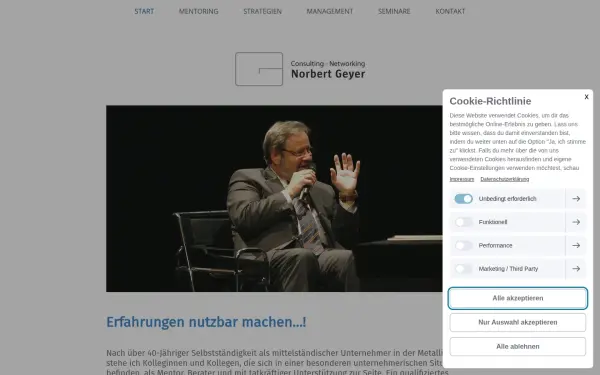
Task: Click the Performance label text
Action: coord(495,245)
